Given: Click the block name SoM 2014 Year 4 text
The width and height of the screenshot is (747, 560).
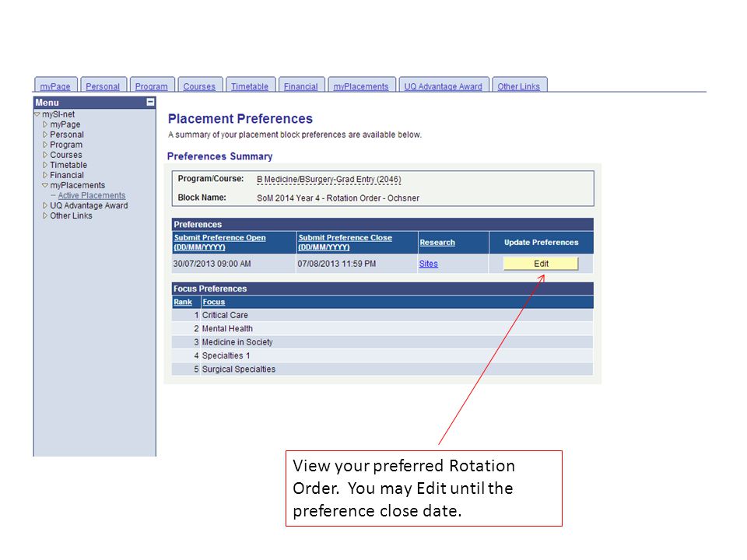Looking at the screenshot, I should (338, 198).
